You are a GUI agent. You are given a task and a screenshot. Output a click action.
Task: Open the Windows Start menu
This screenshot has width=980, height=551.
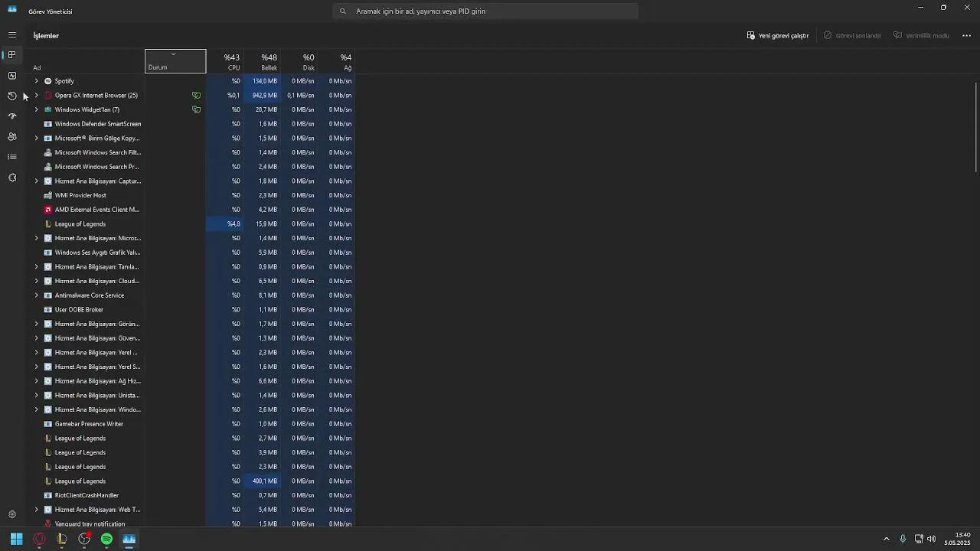17,539
